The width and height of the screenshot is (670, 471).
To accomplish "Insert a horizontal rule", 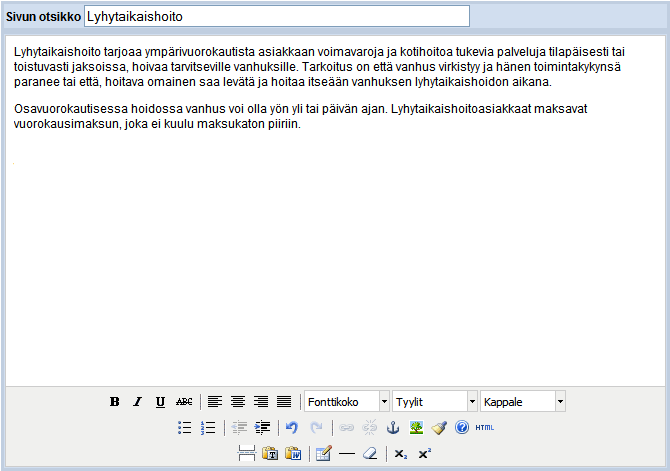I will tap(347, 453).
